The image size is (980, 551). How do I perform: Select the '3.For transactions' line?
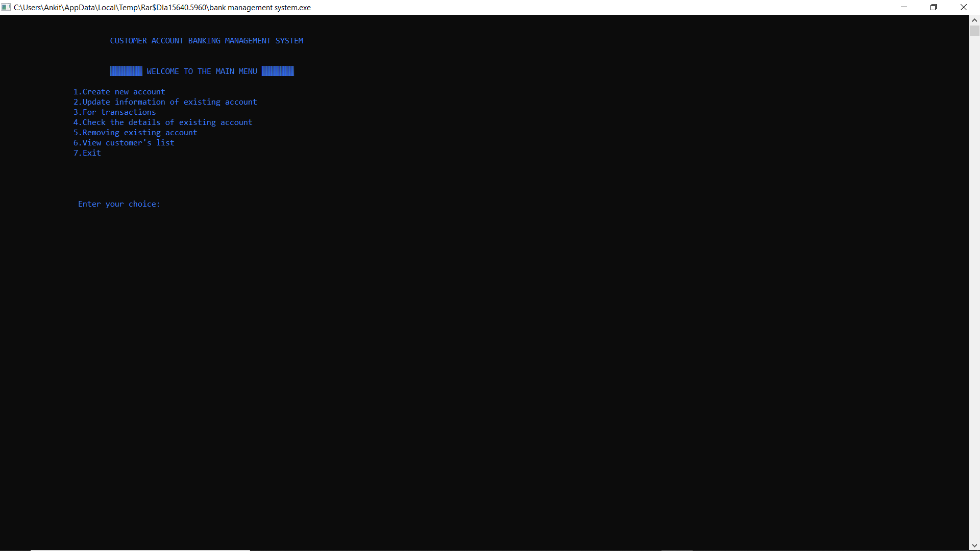pyautogui.click(x=114, y=112)
